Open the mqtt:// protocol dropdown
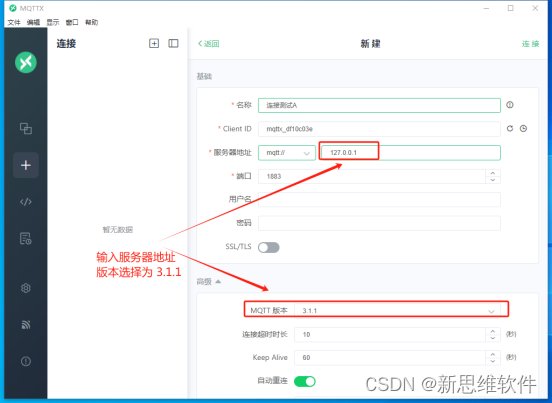This screenshot has height=403, width=552. pos(287,153)
